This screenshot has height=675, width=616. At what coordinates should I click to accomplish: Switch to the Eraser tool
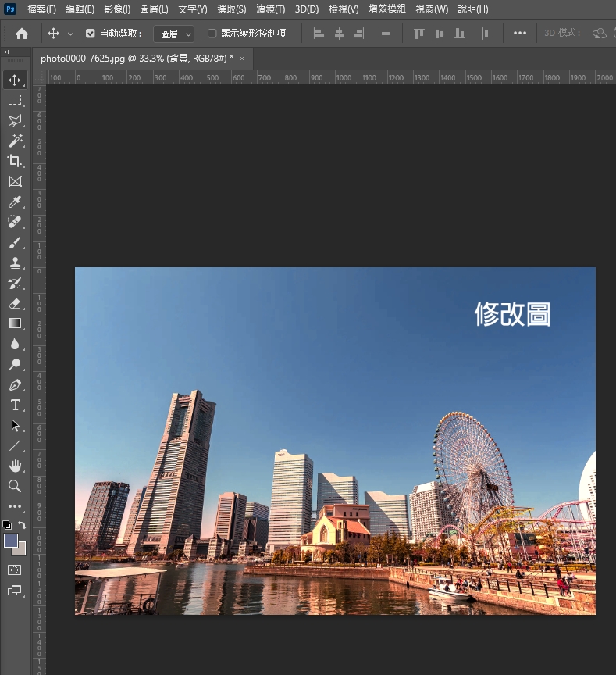15,303
